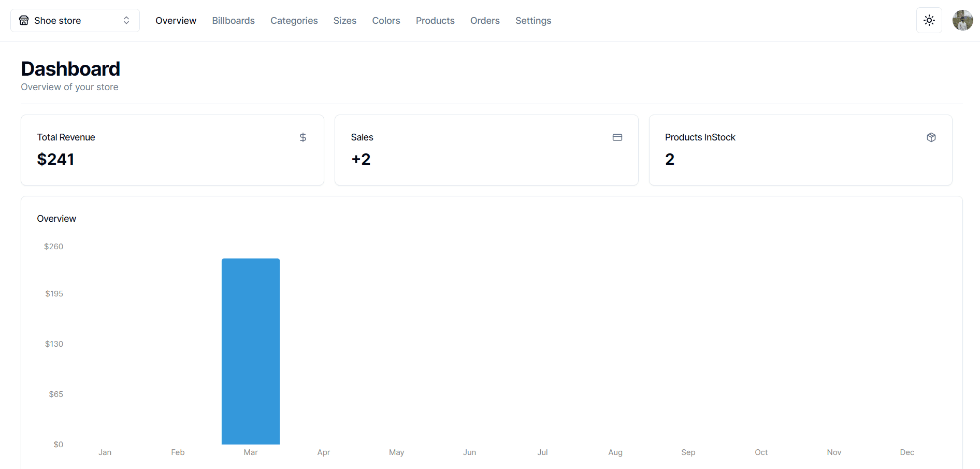Screen dimensions: 980x469
Task: Open the Shoe store switcher dropdown
Action: point(75,20)
